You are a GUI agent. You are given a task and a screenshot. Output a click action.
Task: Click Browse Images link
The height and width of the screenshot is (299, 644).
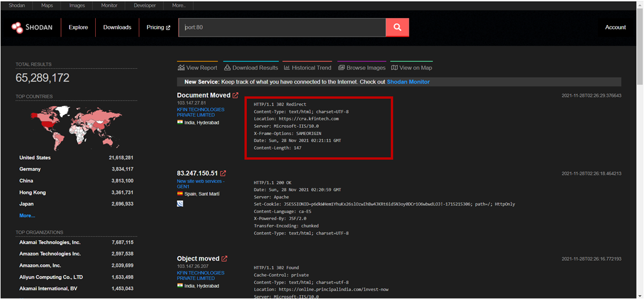[x=362, y=68]
